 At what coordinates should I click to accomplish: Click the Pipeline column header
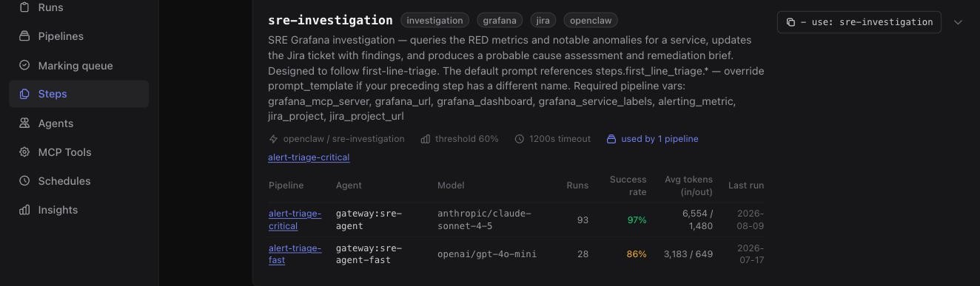(x=286, y=185)
